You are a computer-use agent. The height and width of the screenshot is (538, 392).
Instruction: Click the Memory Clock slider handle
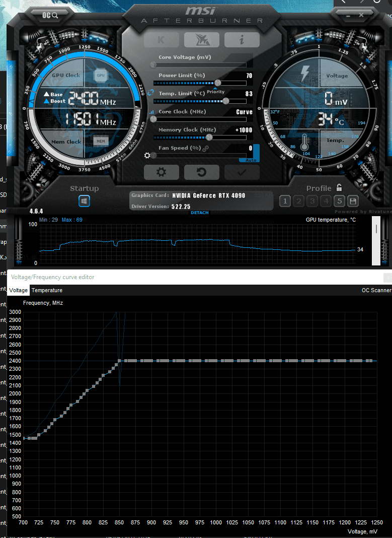(209, 137)
